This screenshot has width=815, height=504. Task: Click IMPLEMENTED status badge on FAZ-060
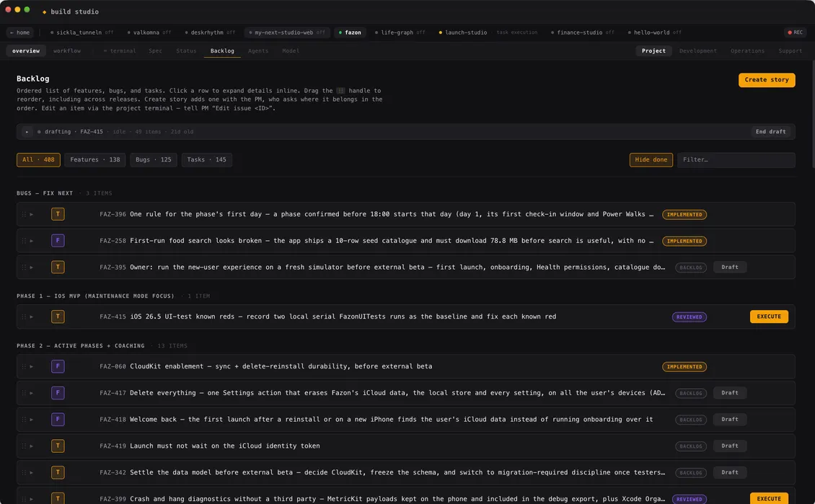[684, 367]
